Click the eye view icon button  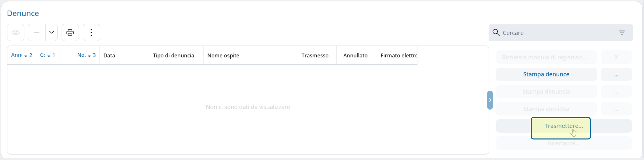click(16, 32)
